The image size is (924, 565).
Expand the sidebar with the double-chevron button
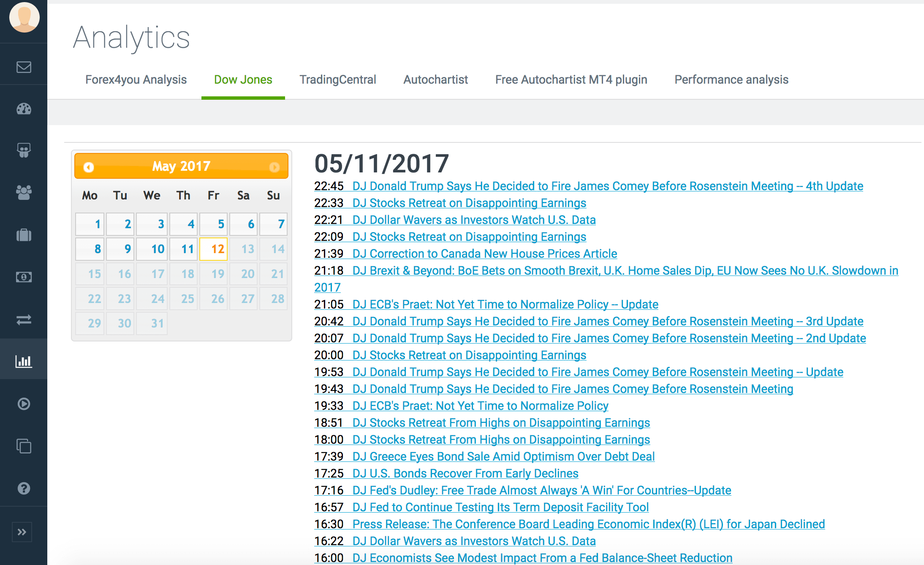[23, 532]
